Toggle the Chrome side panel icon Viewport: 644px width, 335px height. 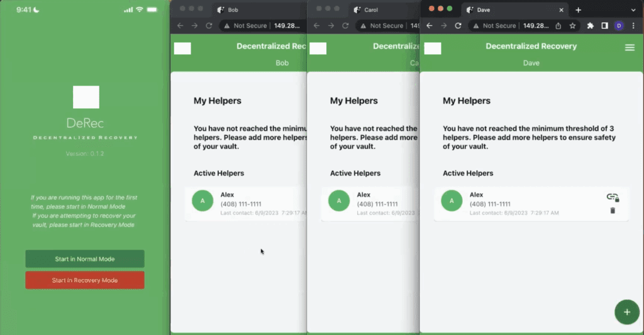point(604,26)
